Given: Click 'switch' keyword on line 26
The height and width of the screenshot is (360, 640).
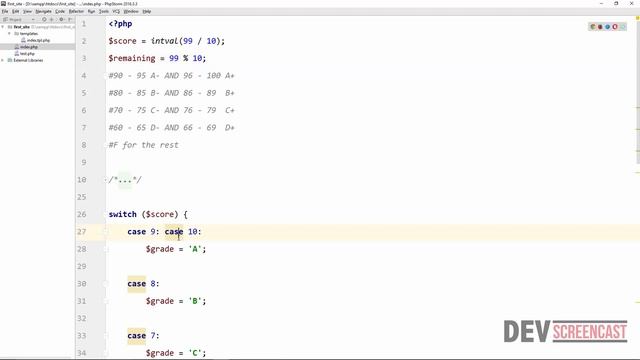Looking at the screenshot, I should 122,214.
